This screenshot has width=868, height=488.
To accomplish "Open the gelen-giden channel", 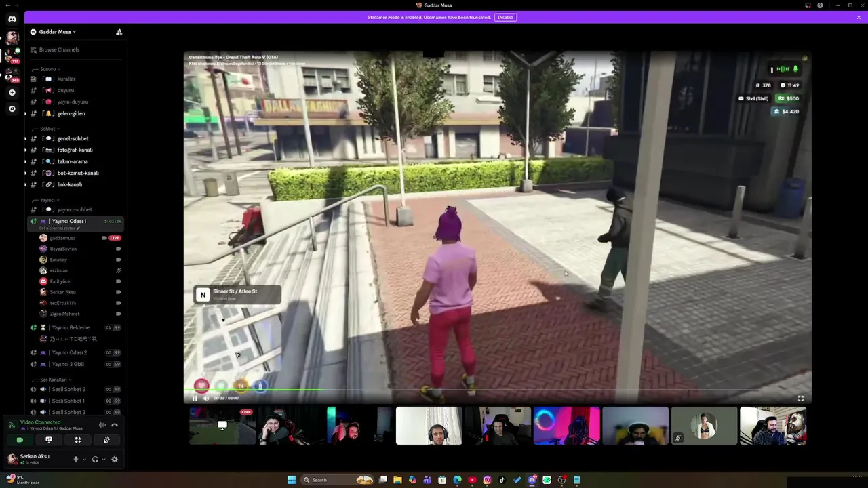I will [x=75, y=113].
